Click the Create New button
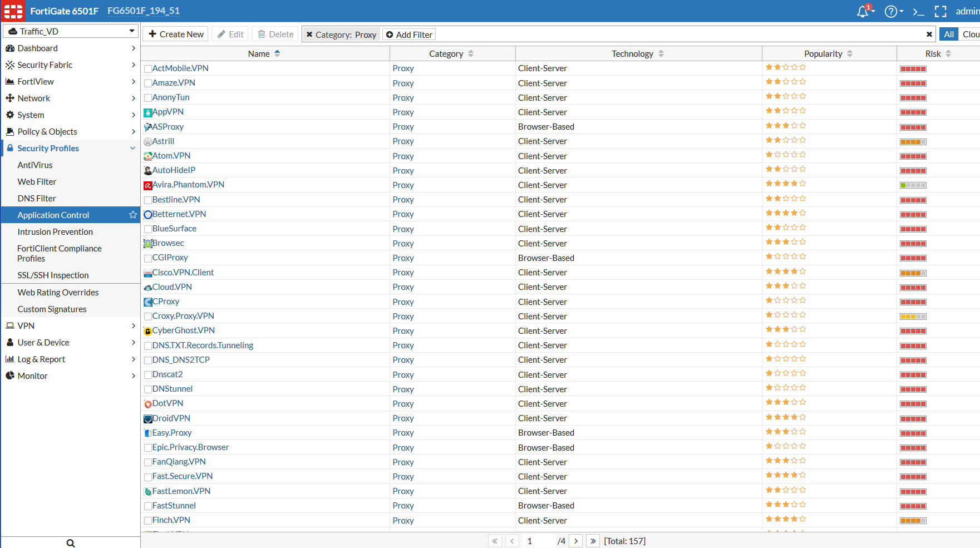This screenshot has height=548, width=980. point(175,34)
